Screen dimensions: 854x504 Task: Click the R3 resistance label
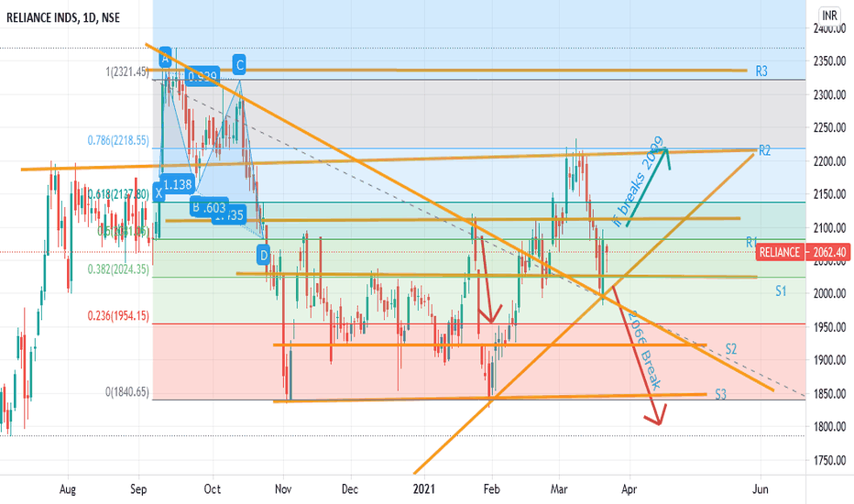pyautogui.click(x=761, y=71)
